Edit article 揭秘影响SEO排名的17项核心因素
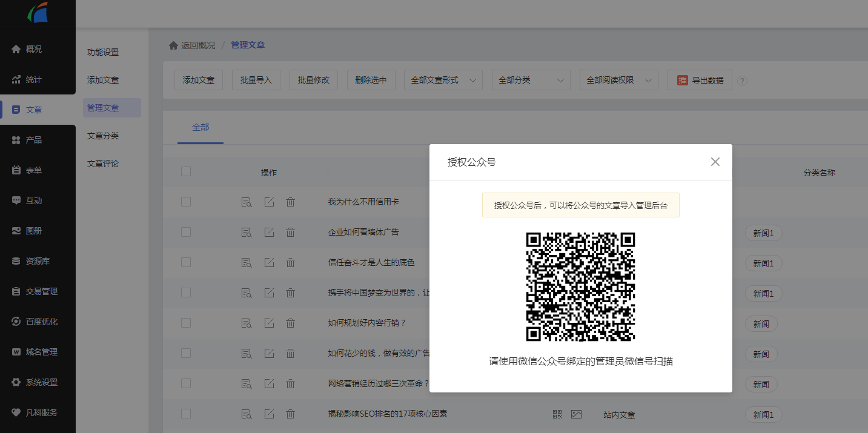The width and height of the screenshot is (868, 433). tap(270, 414)
